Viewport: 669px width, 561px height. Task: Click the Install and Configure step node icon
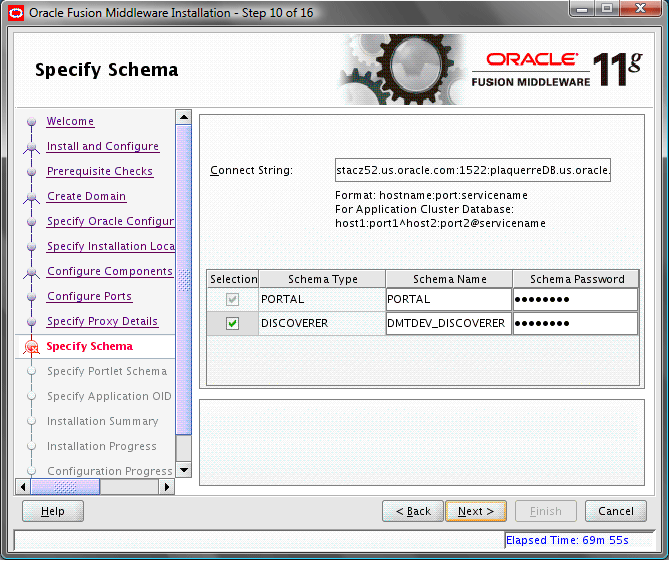pyautogui.click(x=31, y=147)
